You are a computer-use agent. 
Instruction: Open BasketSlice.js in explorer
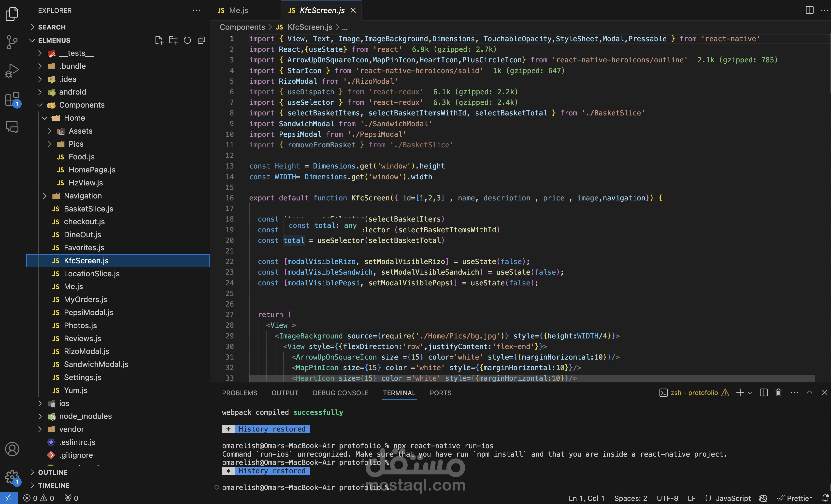click(x=118, y=209)
